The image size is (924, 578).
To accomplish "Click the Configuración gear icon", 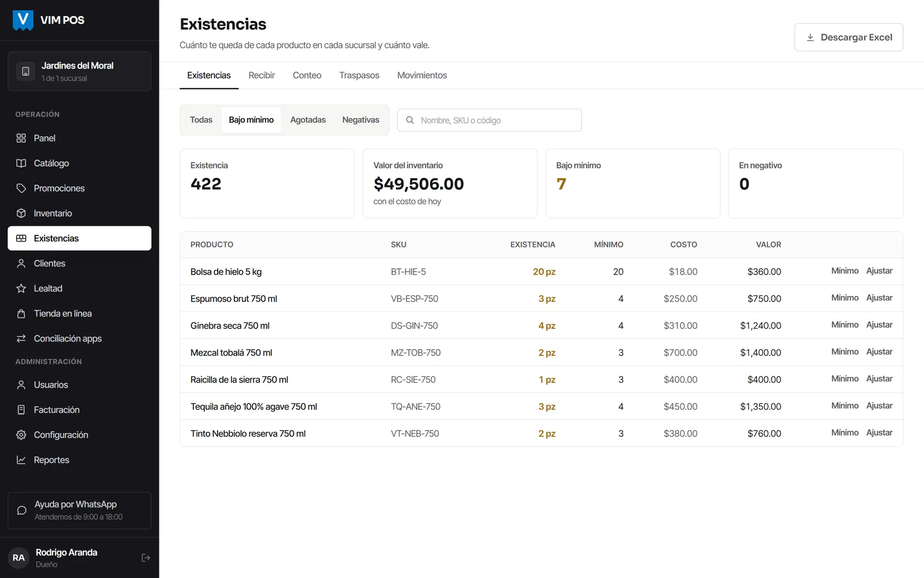I will pyautogui.click(x=21, y=435).
